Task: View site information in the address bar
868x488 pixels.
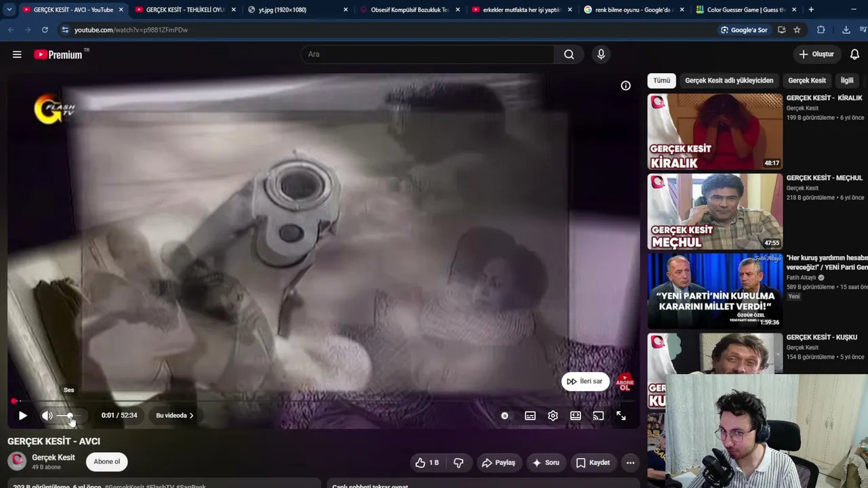Action: click(x=65, y=30)
